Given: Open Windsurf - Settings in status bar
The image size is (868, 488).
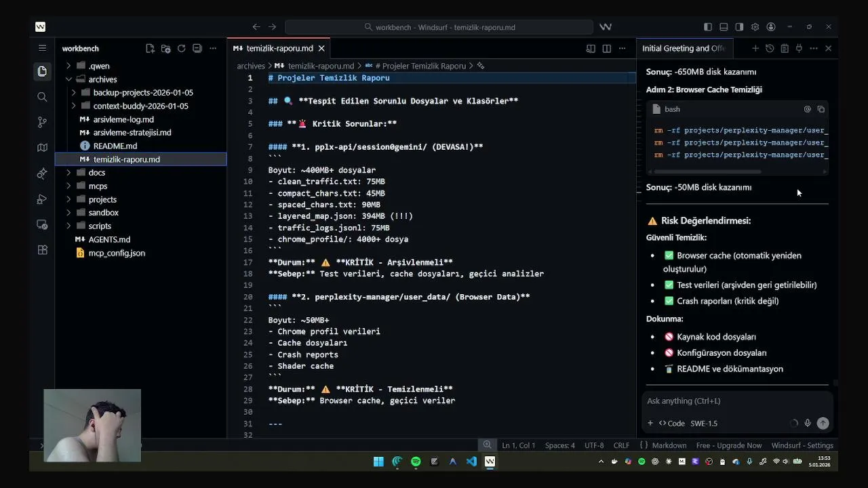Looking at the screenshot, I should tap(802, 445).
